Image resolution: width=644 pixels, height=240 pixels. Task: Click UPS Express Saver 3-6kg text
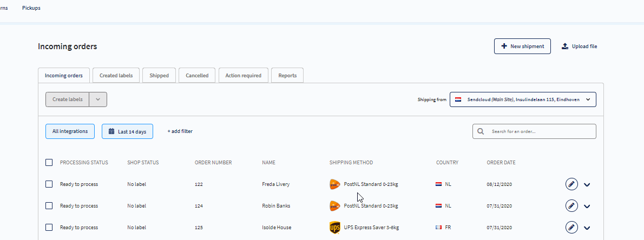click(x=371, y=227)
